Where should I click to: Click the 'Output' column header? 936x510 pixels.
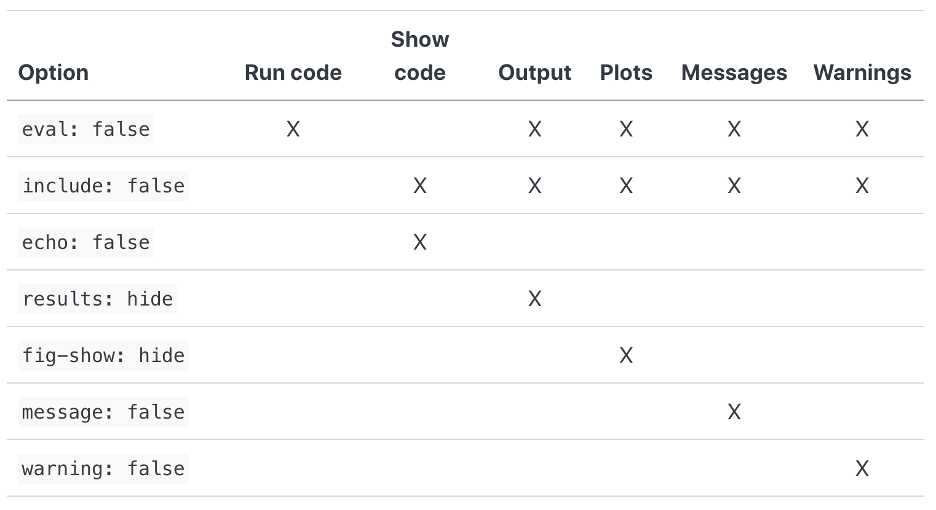(535, 72)
